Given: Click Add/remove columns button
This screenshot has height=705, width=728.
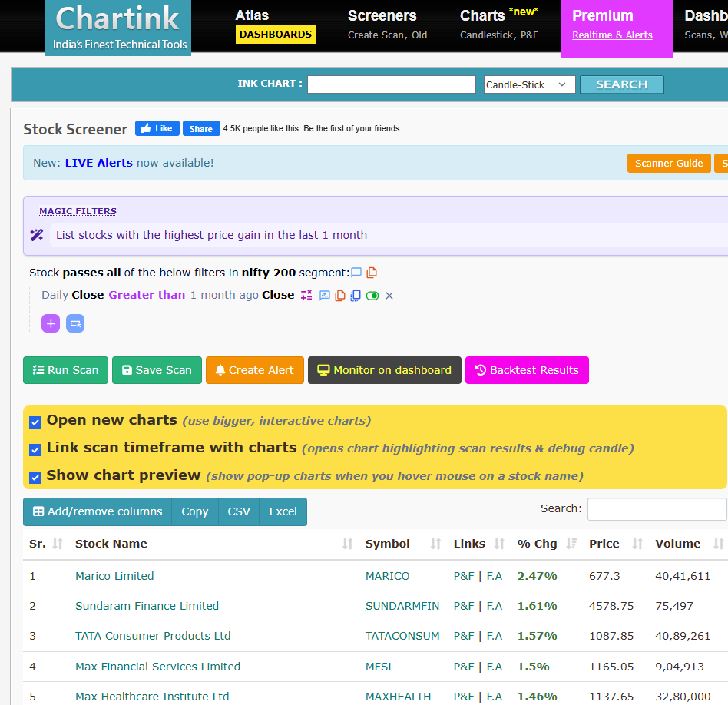Looking at the screenshot, I should 98,511.
